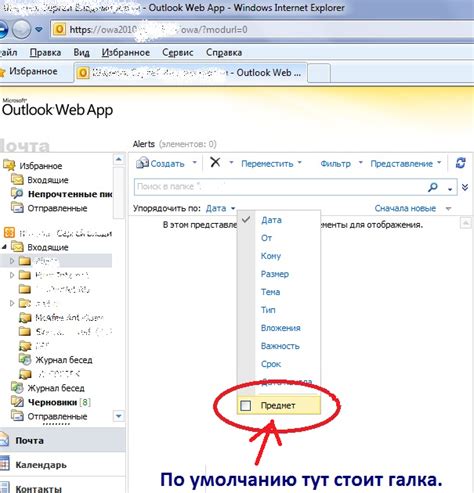Select checked Дата sort option
The height and width of the screenshot is (493, 474).
(x=279, y=220)
